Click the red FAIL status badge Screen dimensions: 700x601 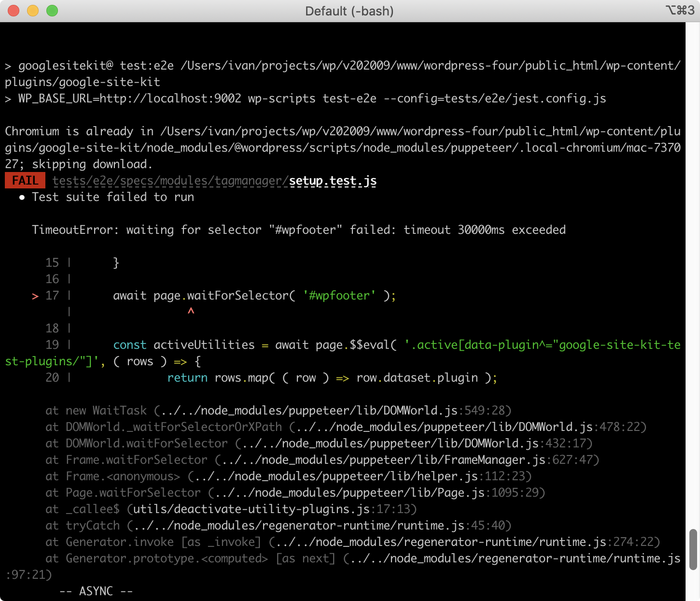(x=25, y=180)
